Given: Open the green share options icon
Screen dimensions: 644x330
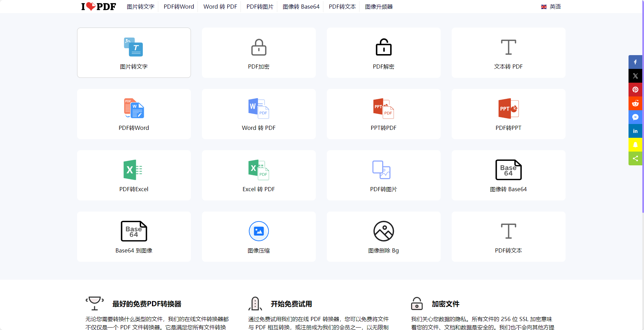Looking at the screenshot, I should pos(635,158).
